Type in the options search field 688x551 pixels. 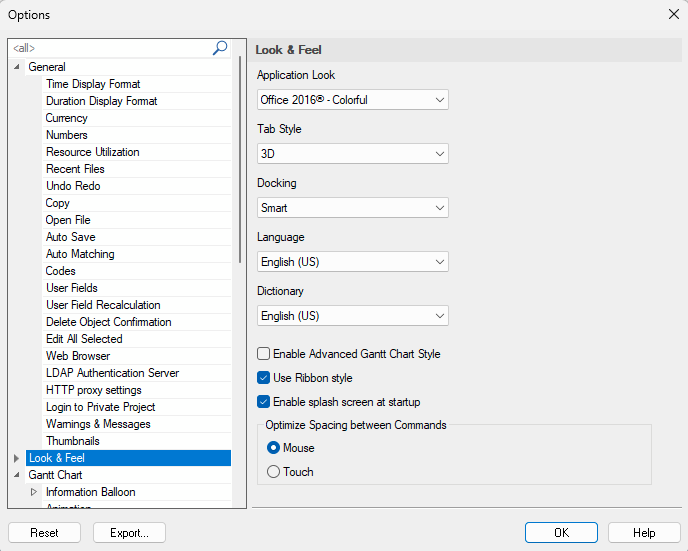click(110, 48)
